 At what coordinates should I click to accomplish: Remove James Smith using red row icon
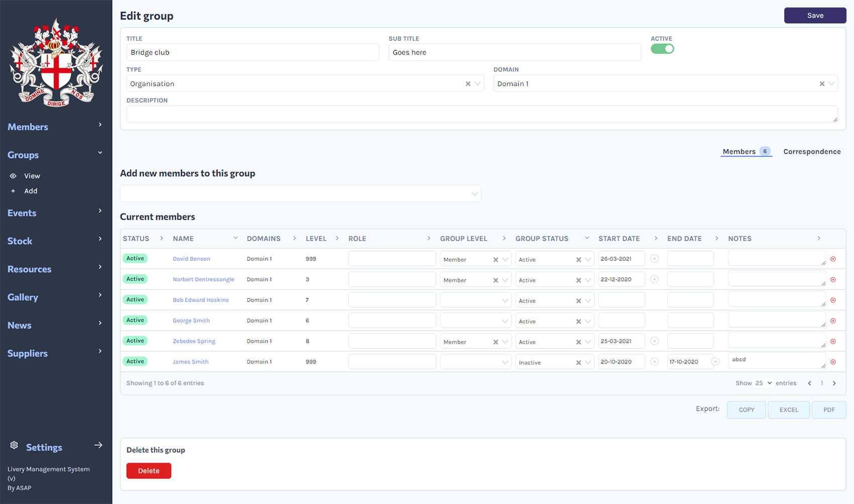coord(833,362)
